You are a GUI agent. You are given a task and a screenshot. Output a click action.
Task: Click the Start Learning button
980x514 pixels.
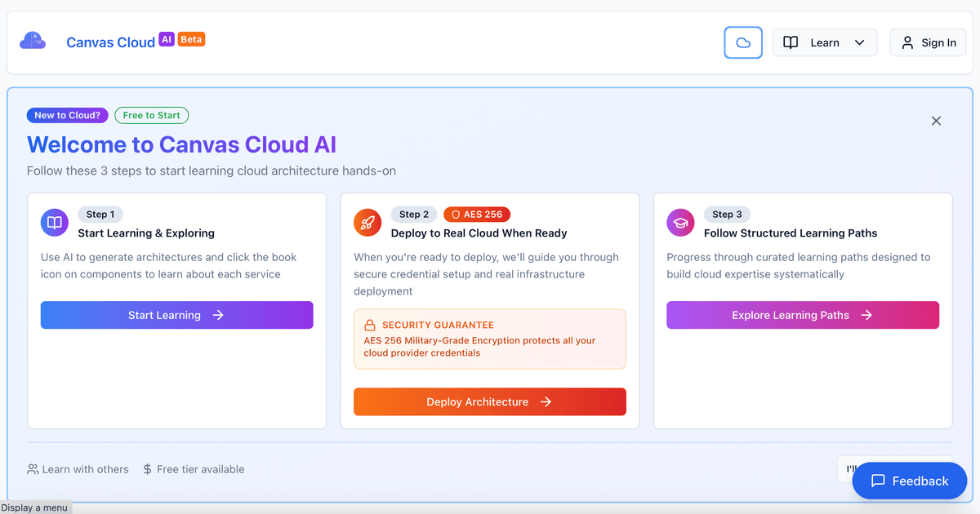tap(176, 315)
